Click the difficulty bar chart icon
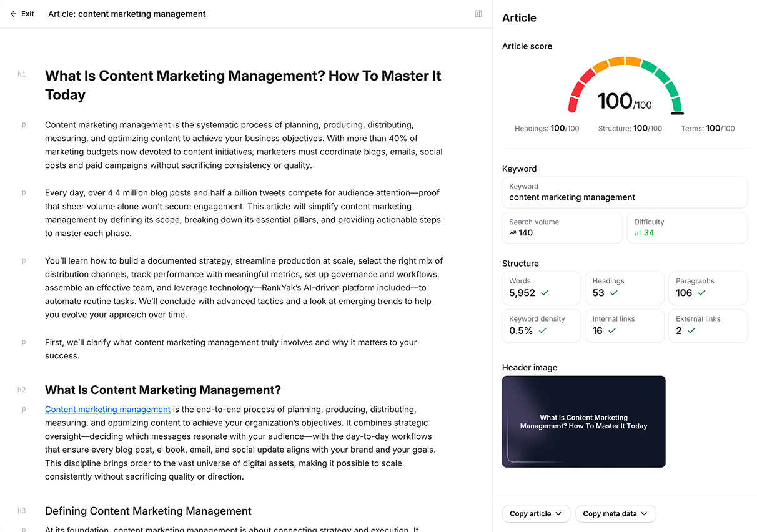 (x=638, y=233)
